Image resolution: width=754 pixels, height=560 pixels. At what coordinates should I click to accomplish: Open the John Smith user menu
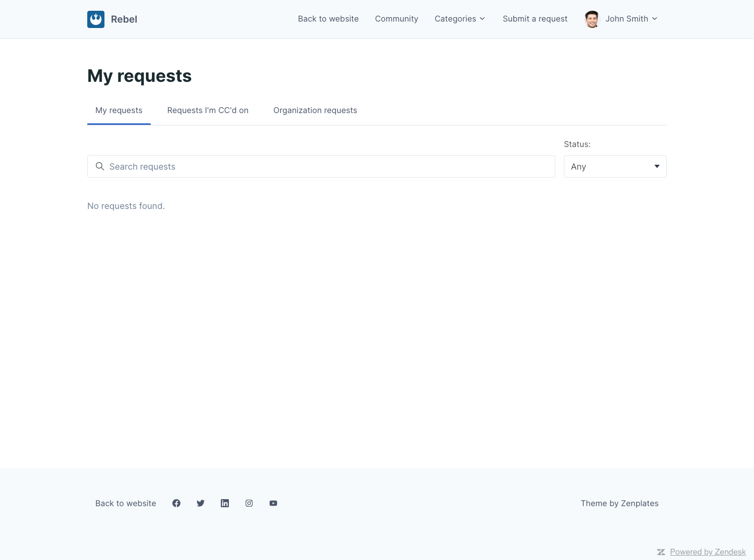point(631,19)
